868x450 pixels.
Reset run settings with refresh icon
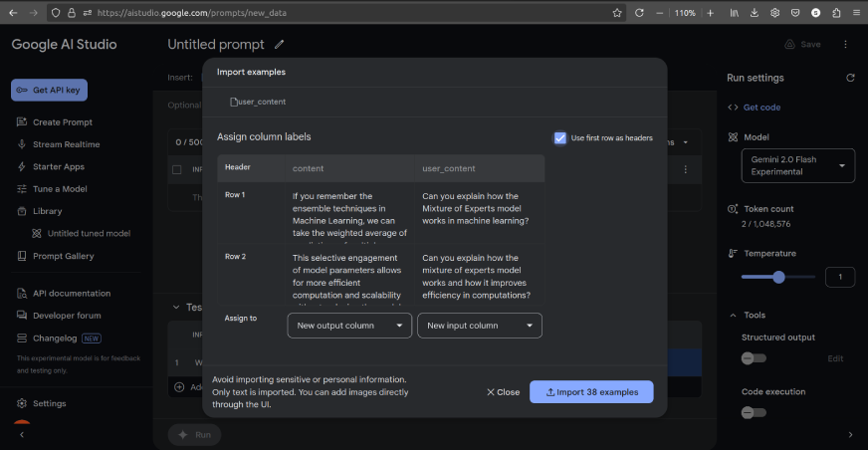coord(850,78)
